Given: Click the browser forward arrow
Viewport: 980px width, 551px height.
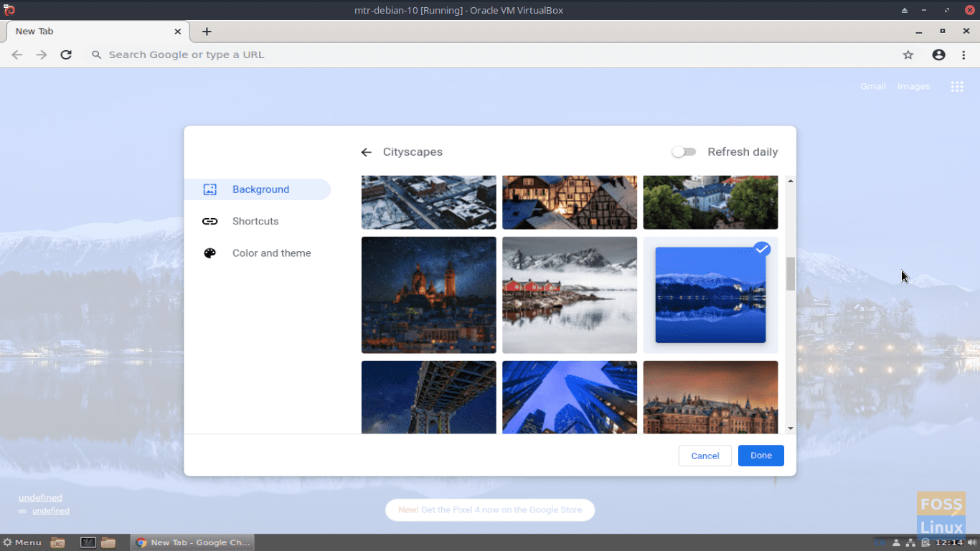Looking at the screenshot, I should click(x=42, y=55).
